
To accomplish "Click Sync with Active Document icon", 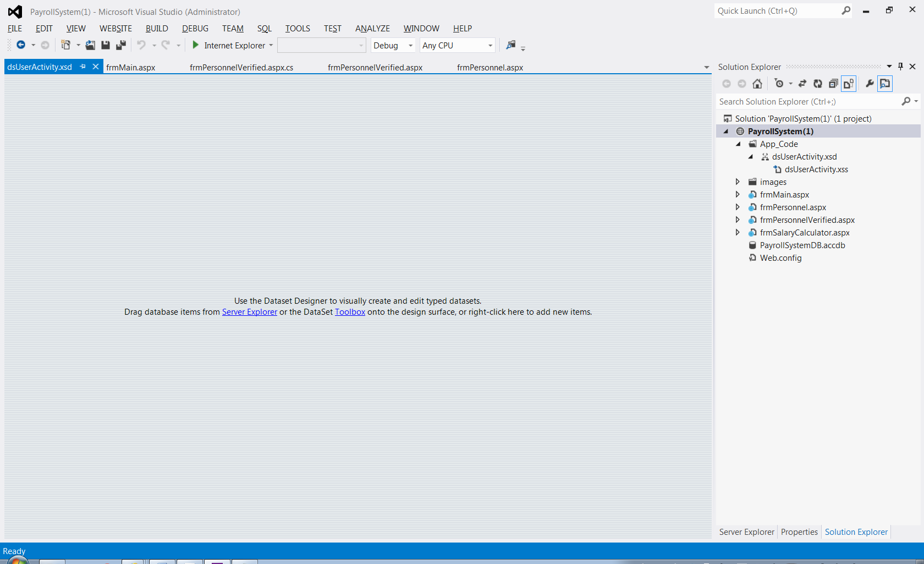I will tap(802, 84).
